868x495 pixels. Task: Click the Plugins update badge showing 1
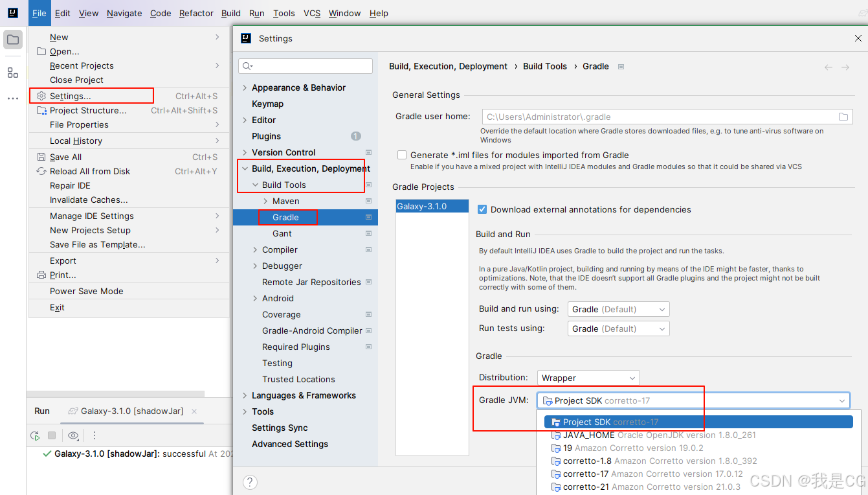click(x=356, y=136)
